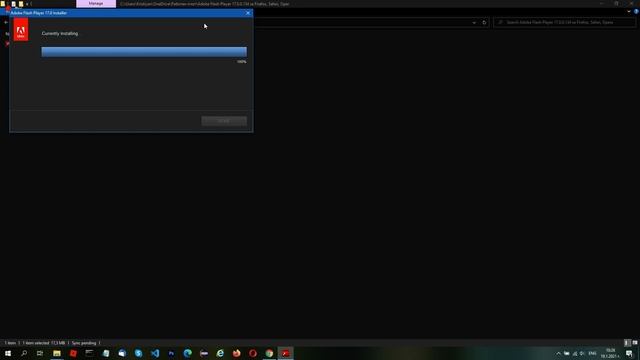Viewport: 640px width, 360px height.
Task: Click the Flash installer taskbar icon
Action: 286,353
